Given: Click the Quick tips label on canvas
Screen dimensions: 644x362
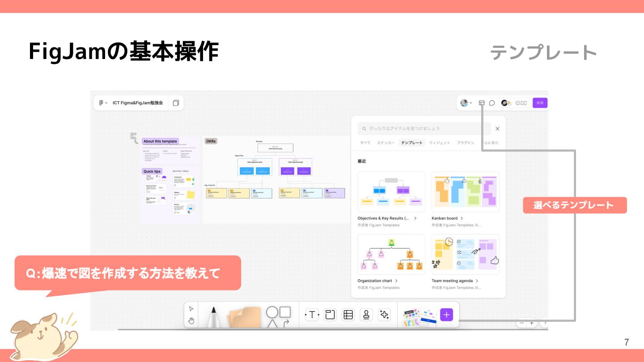Looking at the screenshot, I should pyautogui.click(x=152, y=171).
